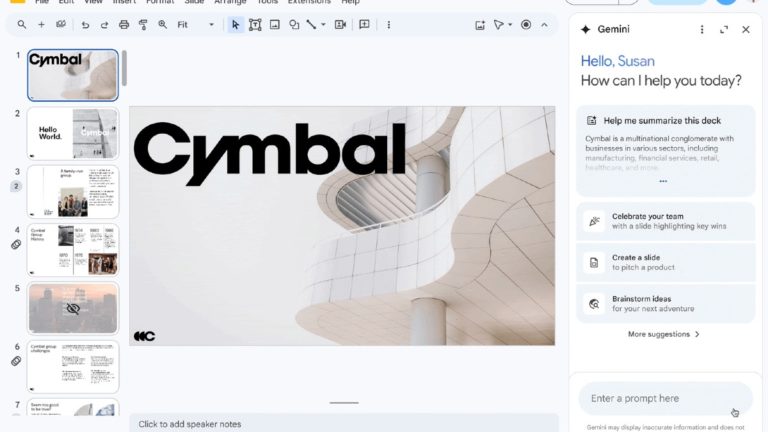Screen dimensions: 768x432
Task: Open the Fit zoom level dropdown
Action: (195, 24)
